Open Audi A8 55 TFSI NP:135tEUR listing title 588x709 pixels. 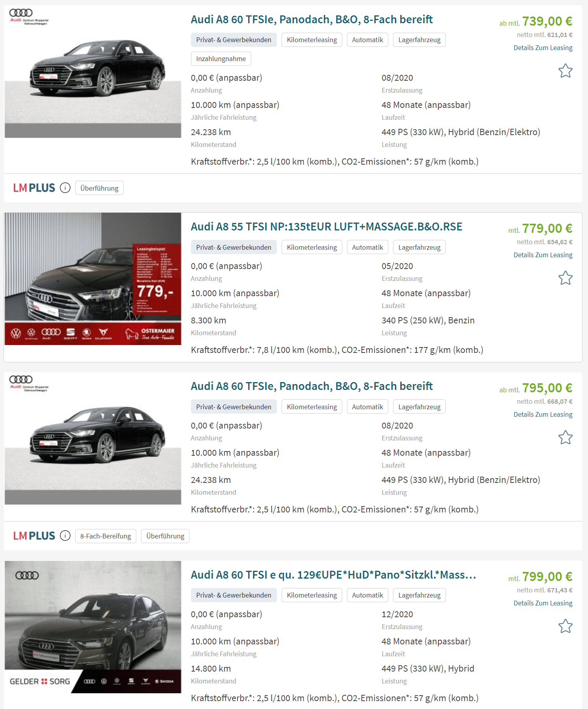coord(326,226)
